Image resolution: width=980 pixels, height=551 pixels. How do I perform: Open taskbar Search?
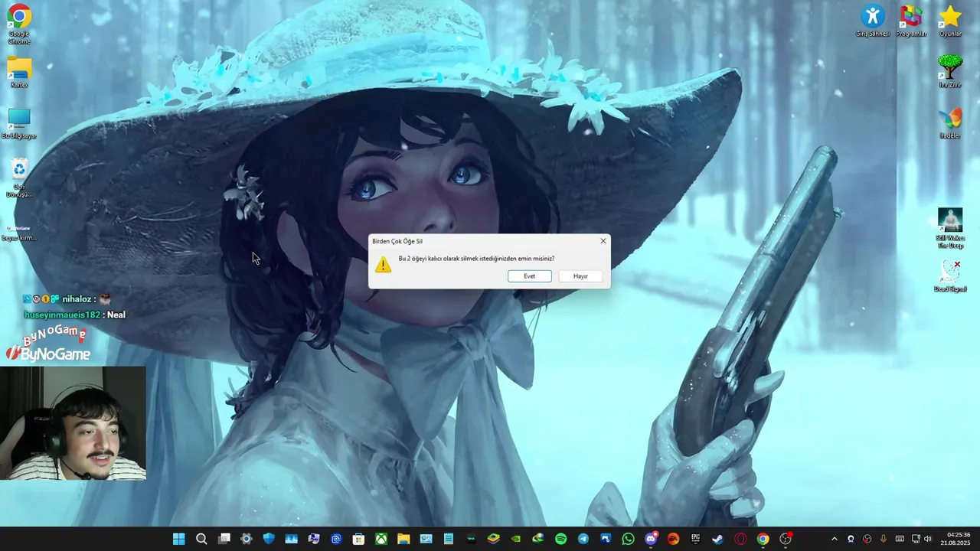[201, 539]
